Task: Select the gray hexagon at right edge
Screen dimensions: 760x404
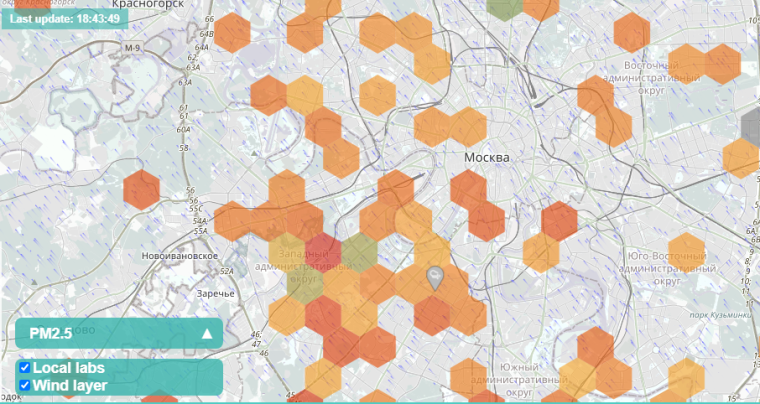Action: coord(752,125)
